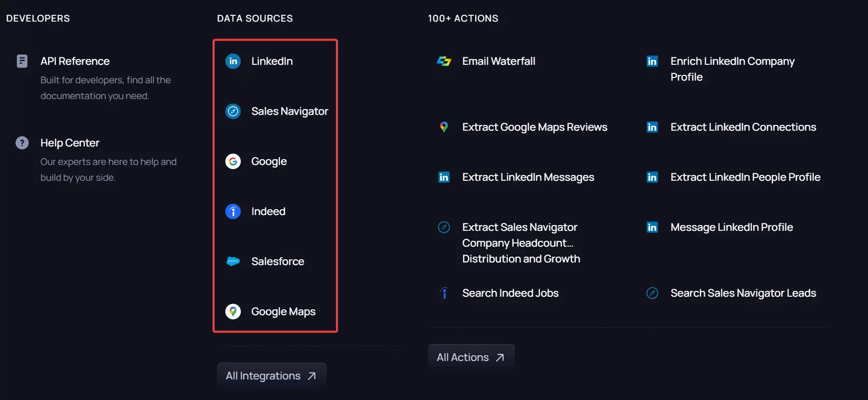Click the Google Maps pin icon in Data Sources
Image resolution: width=868 pixels, height=400 pixels.
click(233, 311)
